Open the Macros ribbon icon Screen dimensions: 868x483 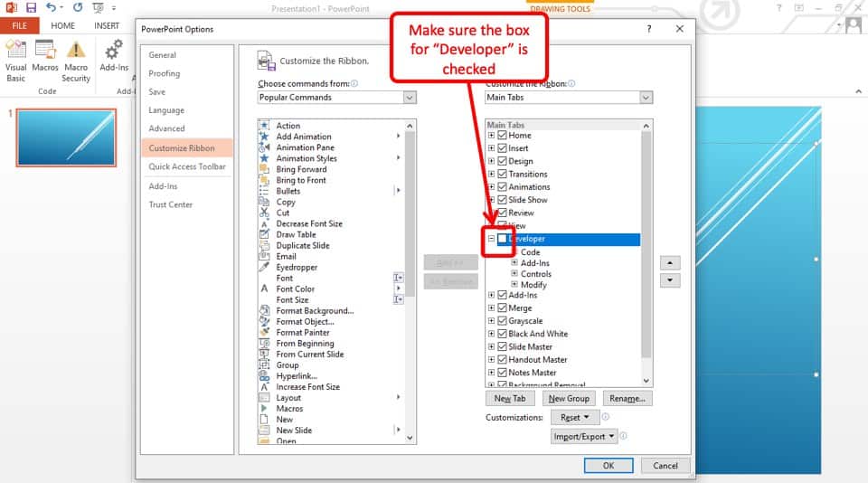pyautogui.click(x=45, y=50)
